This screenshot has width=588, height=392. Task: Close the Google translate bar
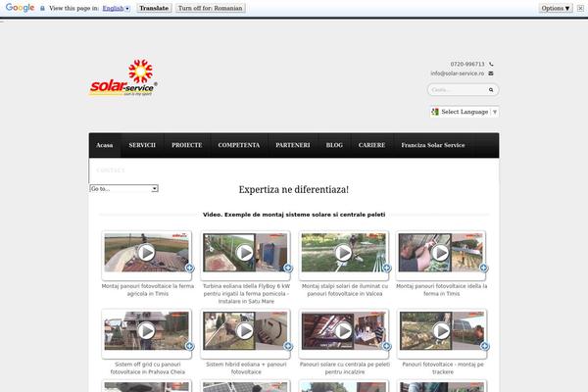point(580,8)
